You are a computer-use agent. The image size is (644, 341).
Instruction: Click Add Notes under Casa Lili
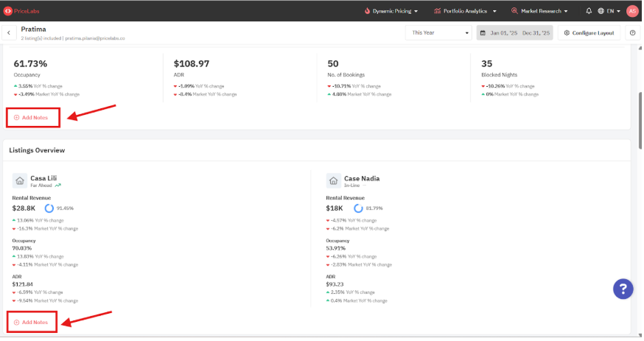(x=32, y=322)
